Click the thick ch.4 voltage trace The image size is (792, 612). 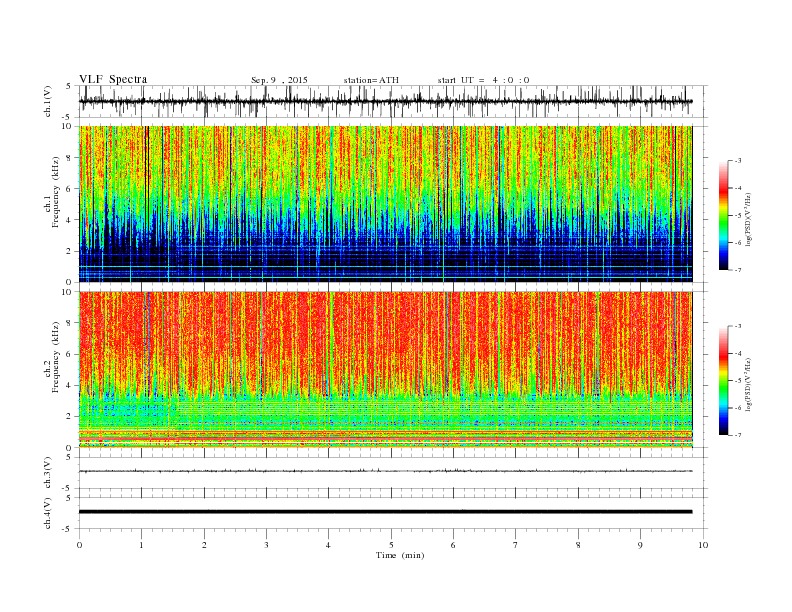(385, 512)
